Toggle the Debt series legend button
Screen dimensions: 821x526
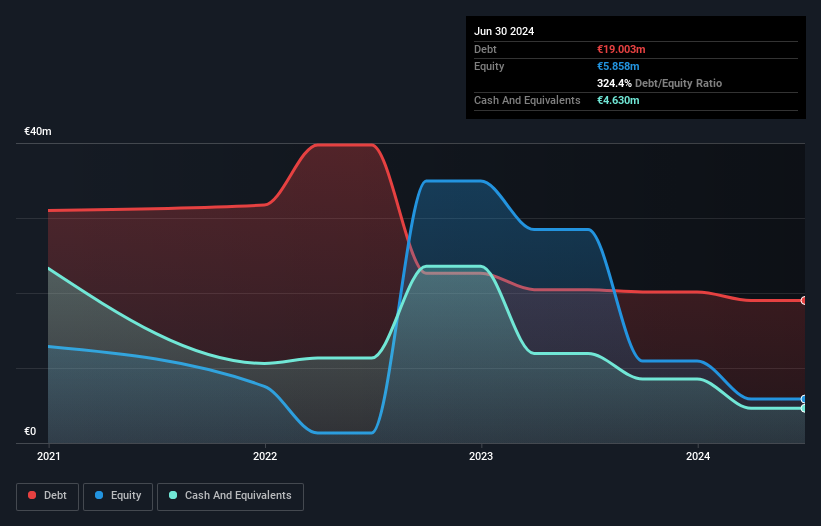click(48, 496)
